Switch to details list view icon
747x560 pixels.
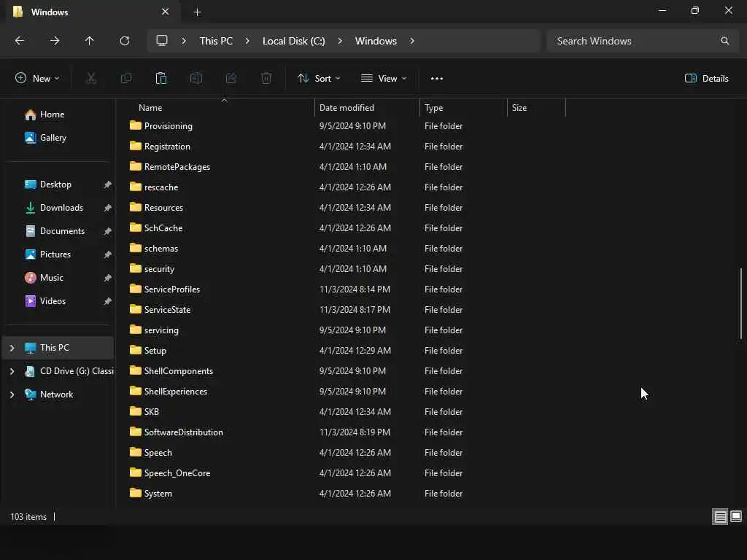[x=720, y=517]
